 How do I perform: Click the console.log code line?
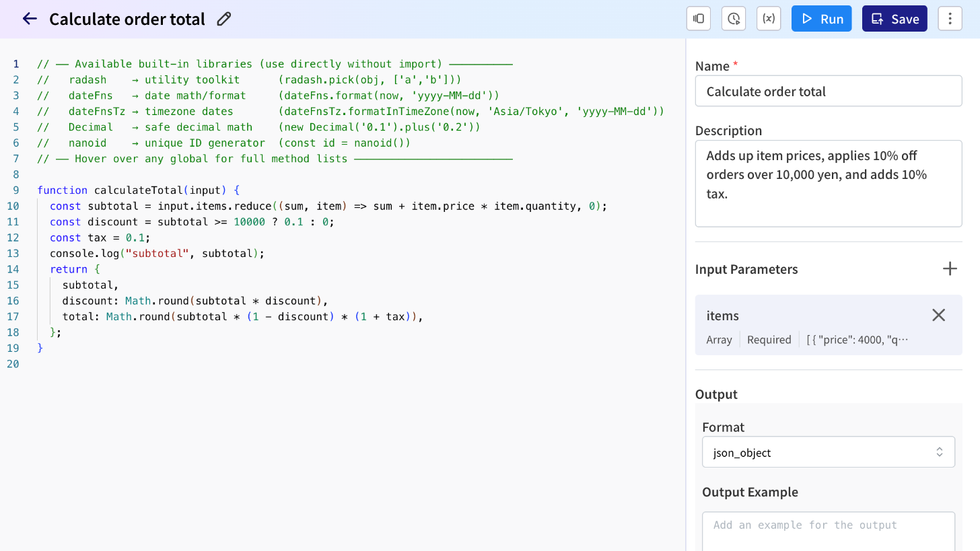(x=157, y=254)
